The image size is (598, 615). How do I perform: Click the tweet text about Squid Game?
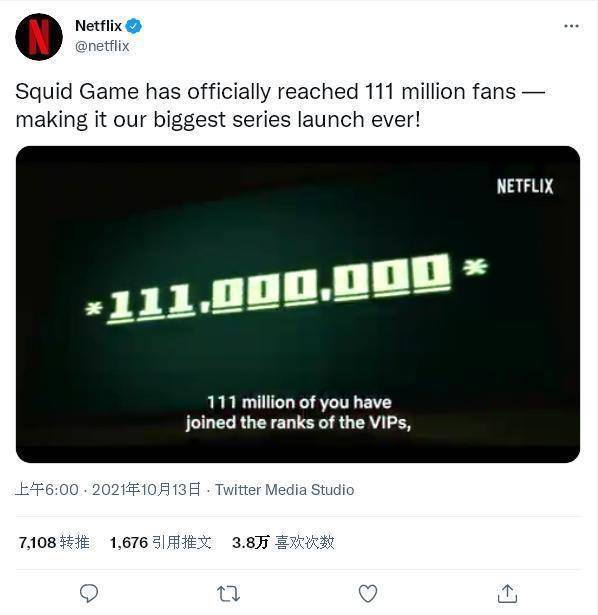pos(280,105)
